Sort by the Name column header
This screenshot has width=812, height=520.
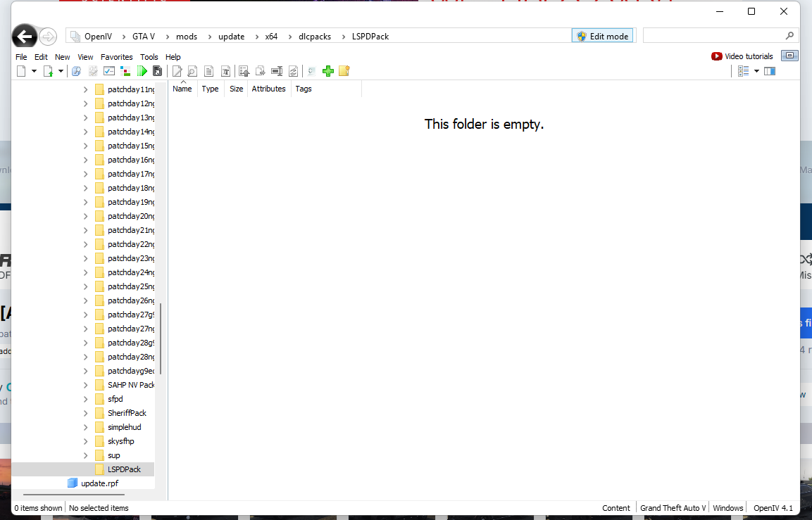(x=182, y=89)
